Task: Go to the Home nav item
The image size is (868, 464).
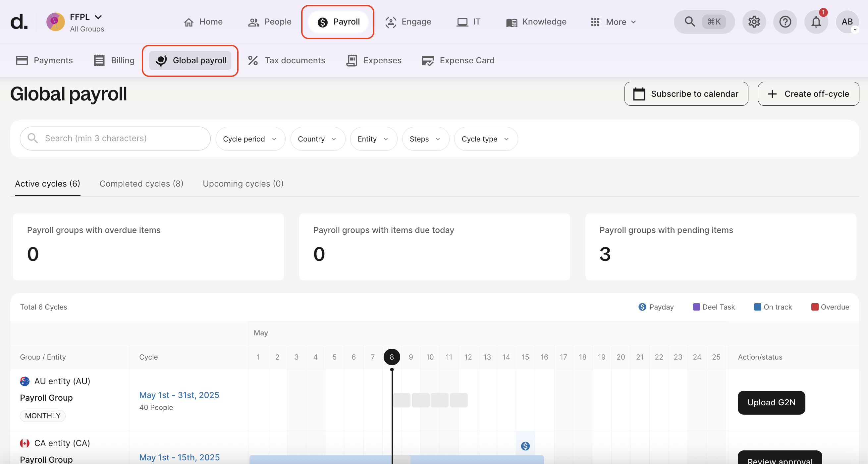Action: tap(203, 22)
